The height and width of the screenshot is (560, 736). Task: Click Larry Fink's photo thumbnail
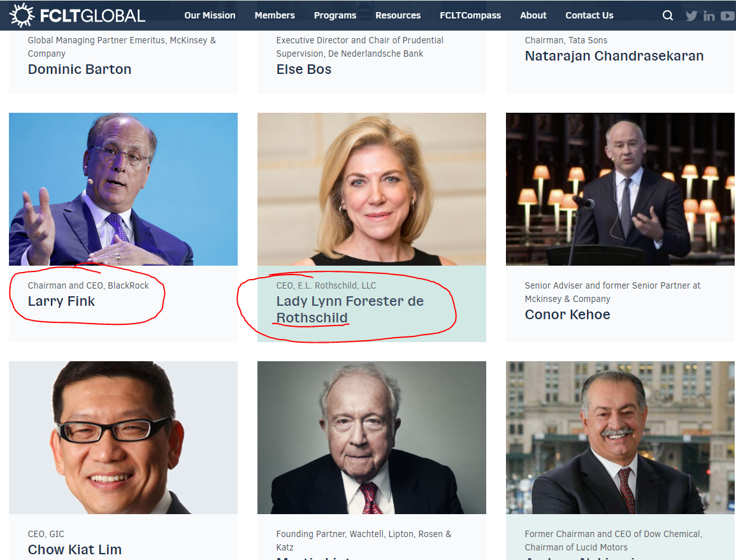tap(123, 189)
